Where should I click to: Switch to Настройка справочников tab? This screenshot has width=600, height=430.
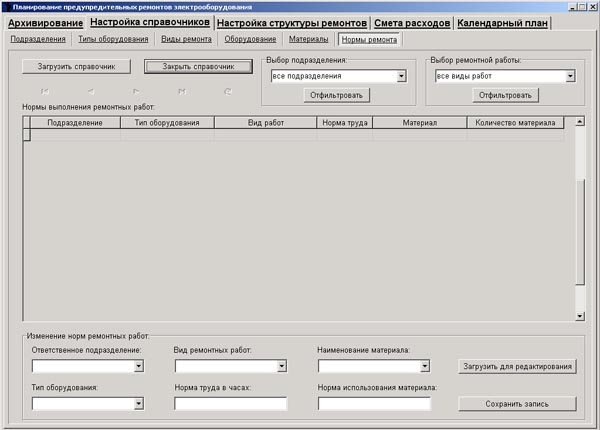point(150,22)
